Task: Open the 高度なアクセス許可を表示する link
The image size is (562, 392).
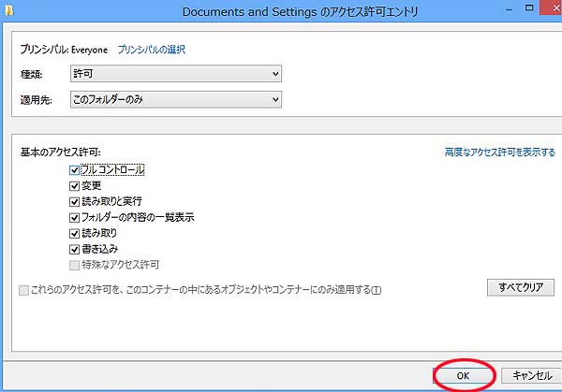Action: tap(499, 152)
